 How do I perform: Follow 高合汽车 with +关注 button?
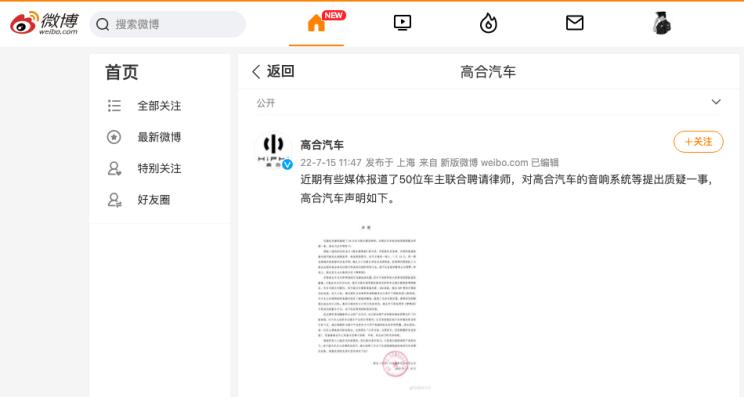tap(698, 142)
